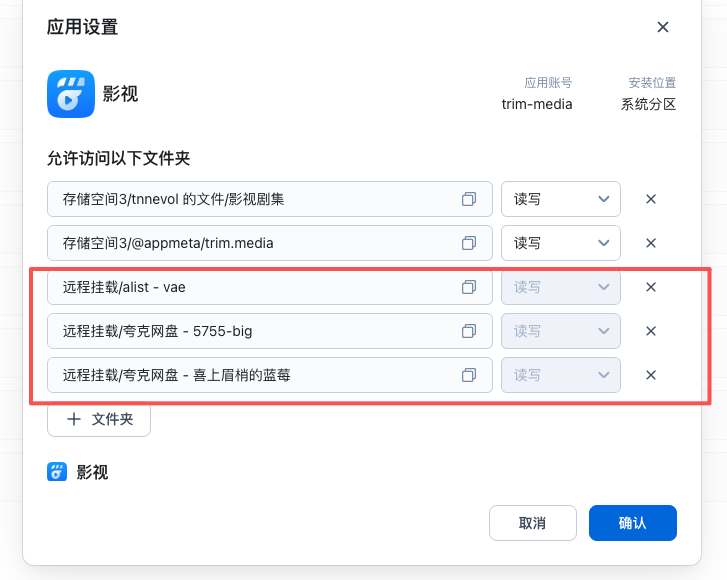Click folder browse icon for trim.media path

[x=468, y=243]
